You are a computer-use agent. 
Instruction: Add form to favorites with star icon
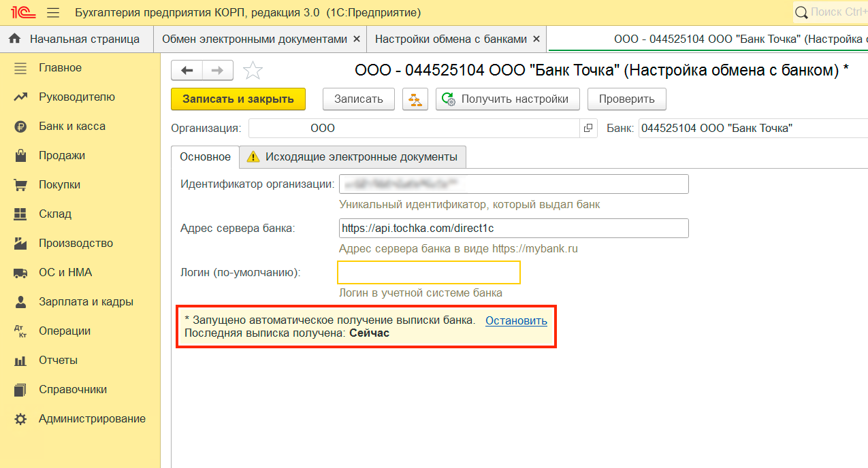tap(253, 70)
